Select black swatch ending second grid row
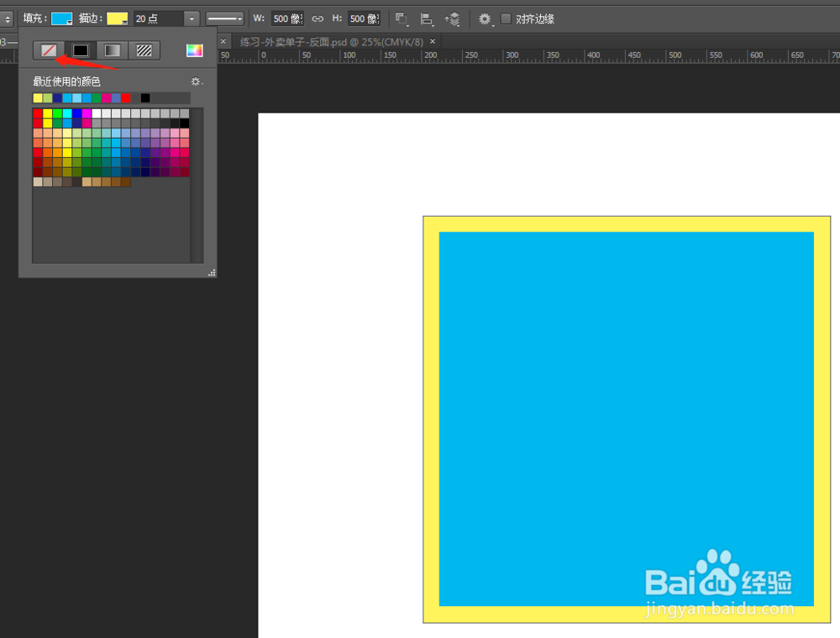This screenshot has width=840, height=638. click(x=184, y=123)
